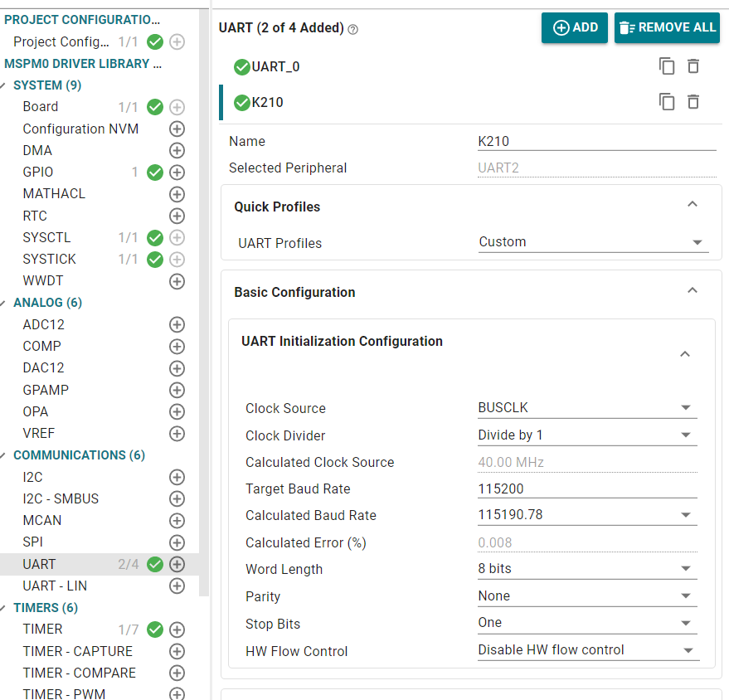Add a DMA module via plus icon
Screen dimensions: 729x700
(x=177, y=151)
